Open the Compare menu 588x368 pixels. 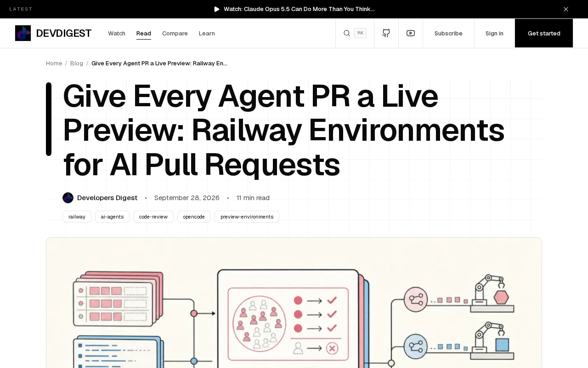[175, 33]
